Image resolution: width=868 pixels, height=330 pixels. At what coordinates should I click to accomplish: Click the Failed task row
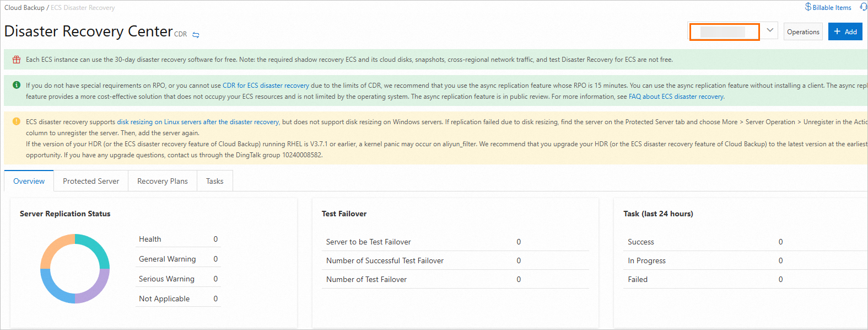tap(746, 279)
